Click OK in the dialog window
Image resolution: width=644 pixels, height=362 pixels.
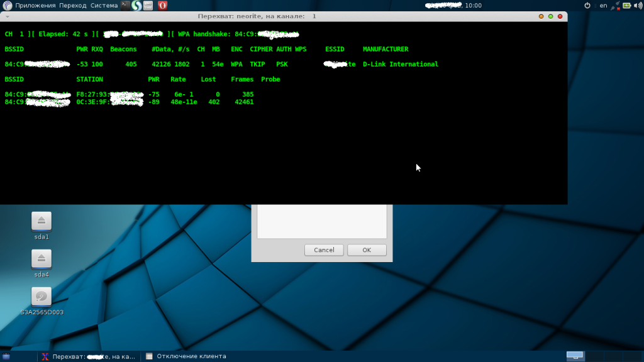click(x=366, y=250)
